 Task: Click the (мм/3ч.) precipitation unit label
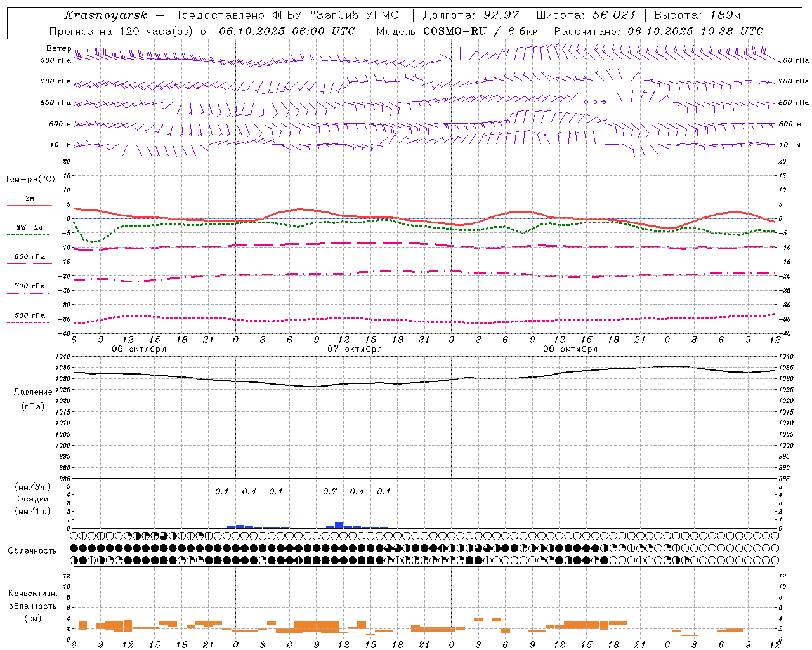33,487
